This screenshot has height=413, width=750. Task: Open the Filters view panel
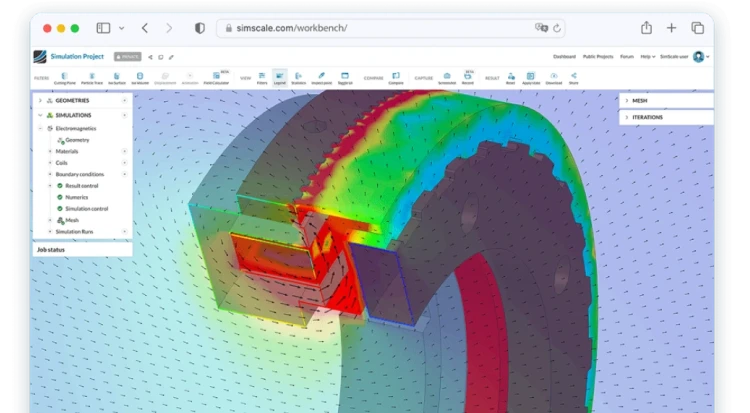[x=262, y=78]
